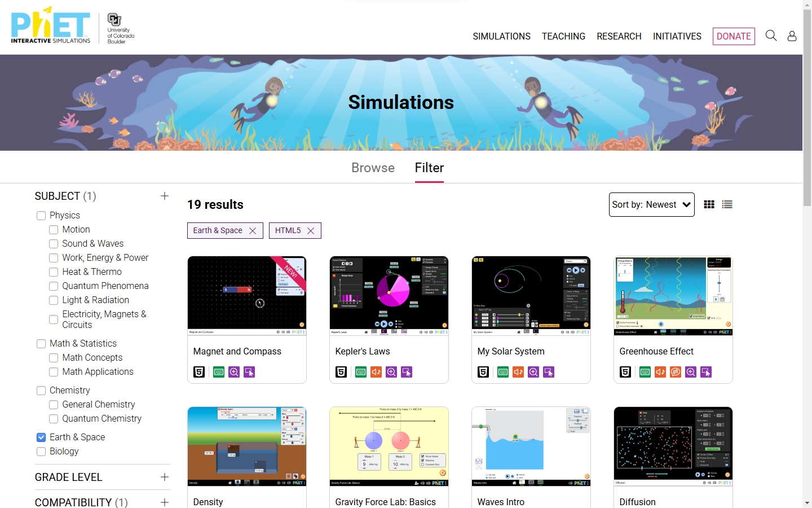Click the Donate button
Image resolution: width=812 pixels, height=508 pixels.
click(734, 36)
